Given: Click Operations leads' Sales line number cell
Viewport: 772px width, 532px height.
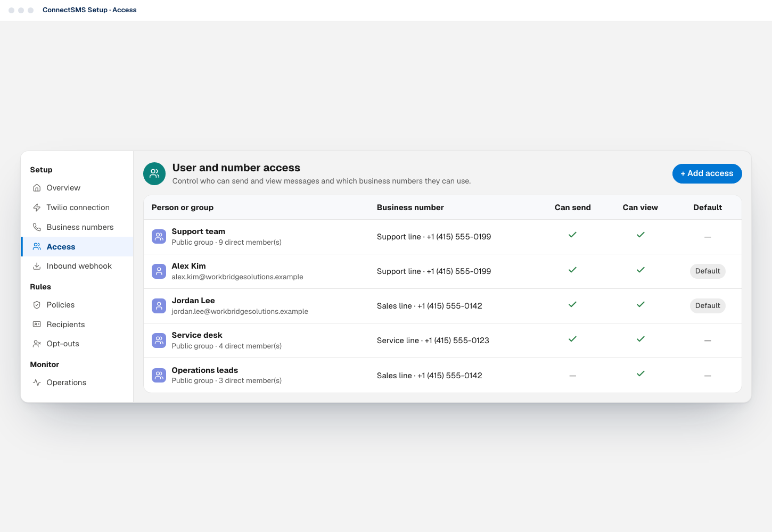Looking at the screenshot, I should pyautogui.click(x=430, y=376).
